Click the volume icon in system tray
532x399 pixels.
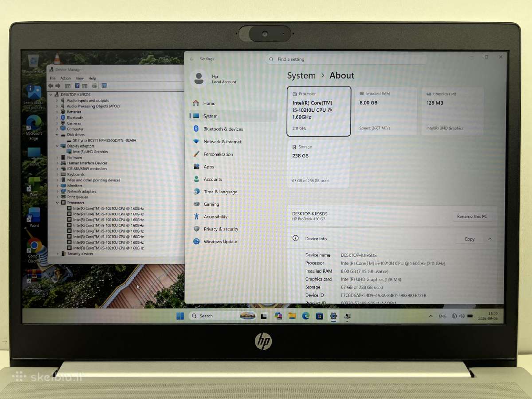coord(462,316)
